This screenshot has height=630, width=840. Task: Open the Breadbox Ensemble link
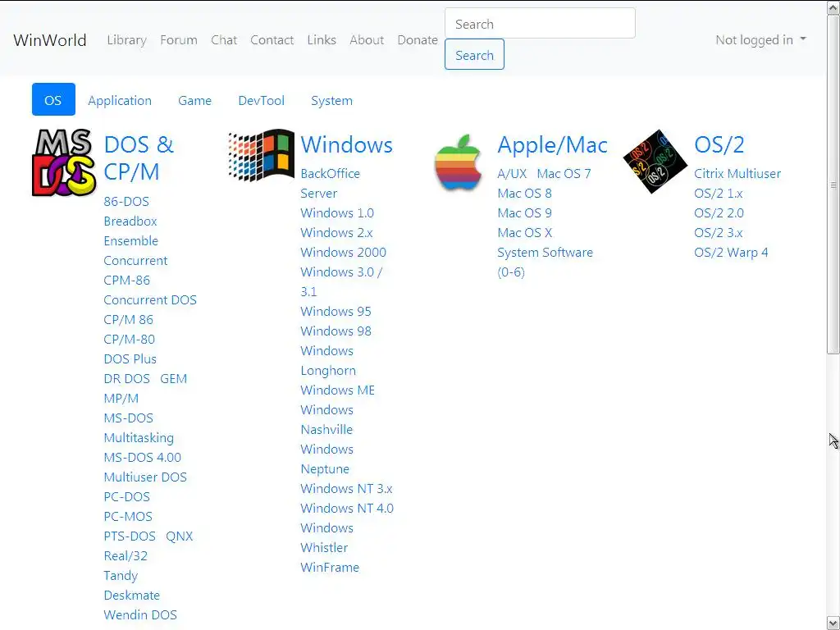pyautogui.click(x=130, y=231)
